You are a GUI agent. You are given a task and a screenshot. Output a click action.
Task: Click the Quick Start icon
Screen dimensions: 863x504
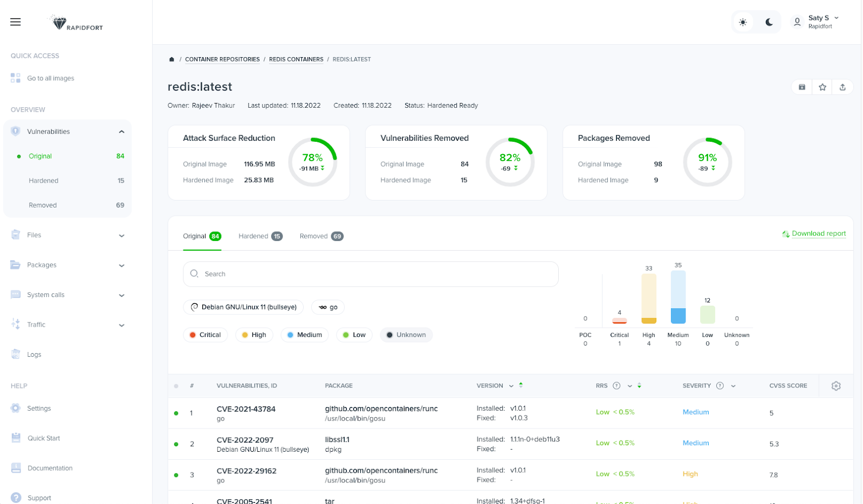coord(16,438)
